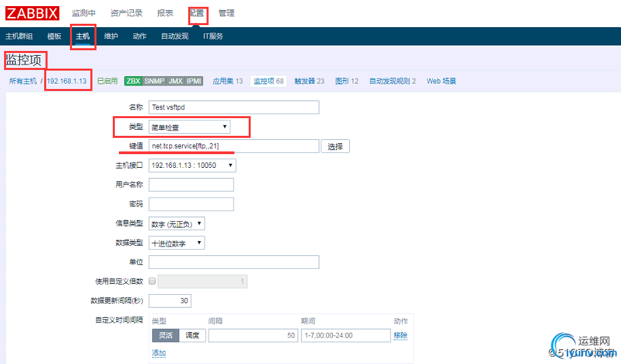Screen dimensions: 621x364
Task: Open the 管理 top menu
Action: [x=226, y=13]
